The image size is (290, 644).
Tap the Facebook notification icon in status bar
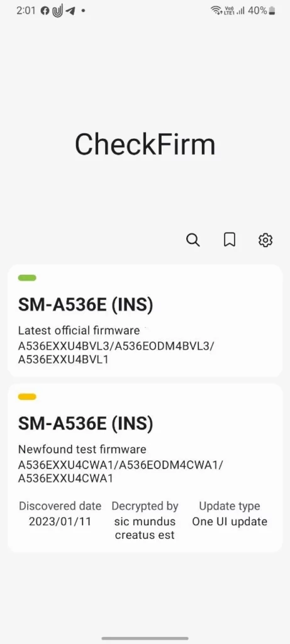click(x=45, y=11)
